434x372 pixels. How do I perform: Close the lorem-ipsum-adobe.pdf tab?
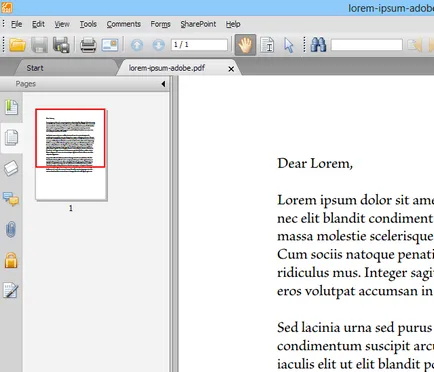coord(231,69)
